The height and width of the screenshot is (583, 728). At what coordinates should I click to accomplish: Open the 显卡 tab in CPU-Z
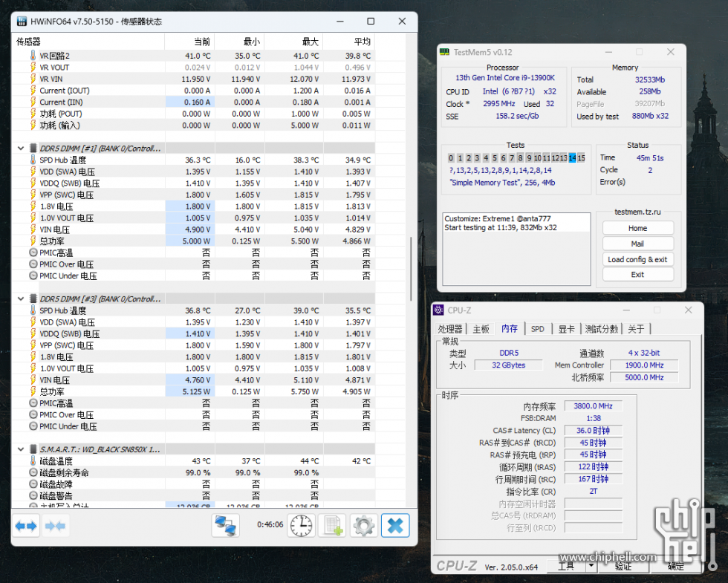click(x=566, y=329)
